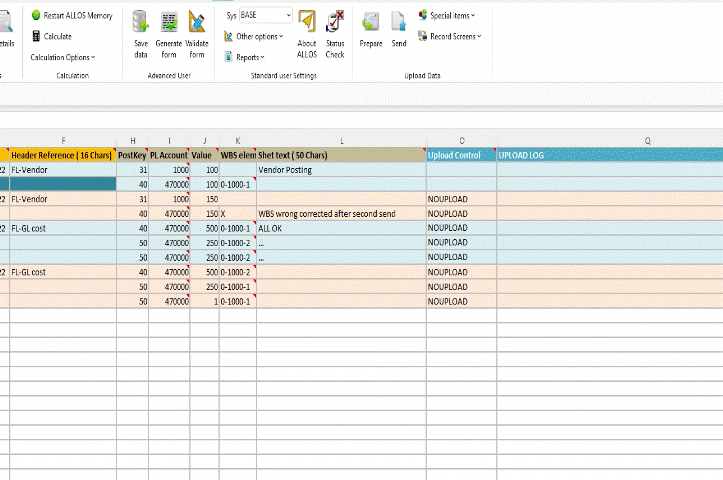Click the Prepare upload icon
The height and width of the screenshot is (480, 723).
tap(371, 23)
